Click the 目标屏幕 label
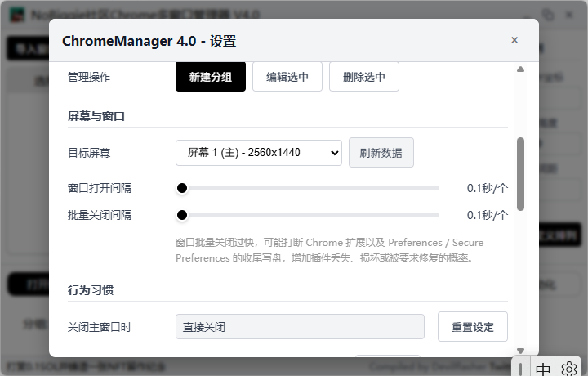Image resolution: width=588 pixels, height=376 pixels. 89,153
